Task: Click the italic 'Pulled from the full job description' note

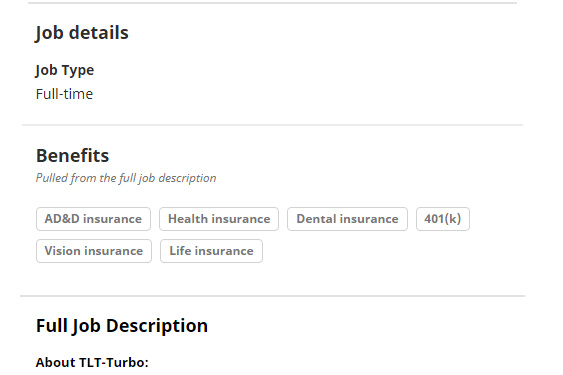Action: (126, 178)
